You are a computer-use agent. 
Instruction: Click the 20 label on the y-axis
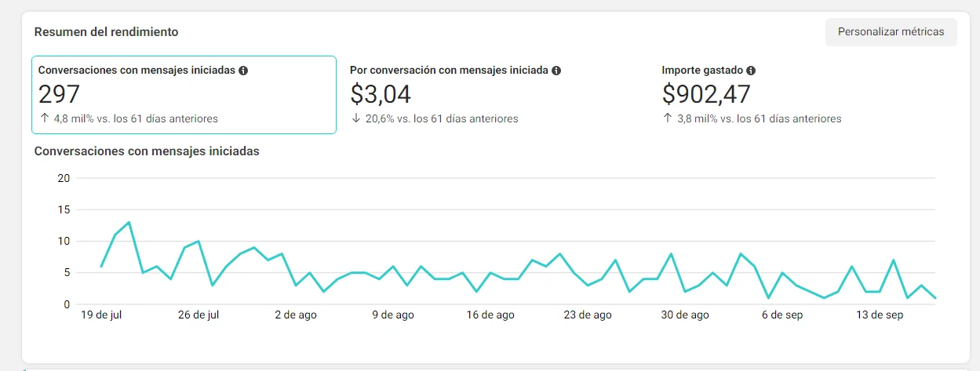click(x=64, y=178)
